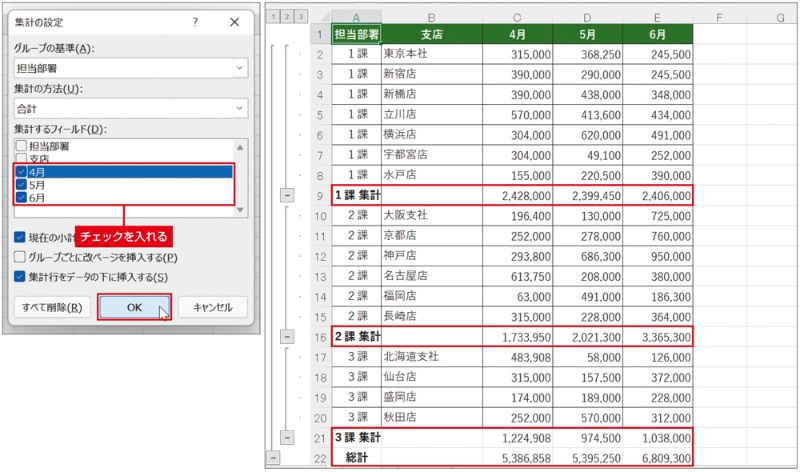
Task: Enable page break between groups checkbox
Action: pos(21,257)
